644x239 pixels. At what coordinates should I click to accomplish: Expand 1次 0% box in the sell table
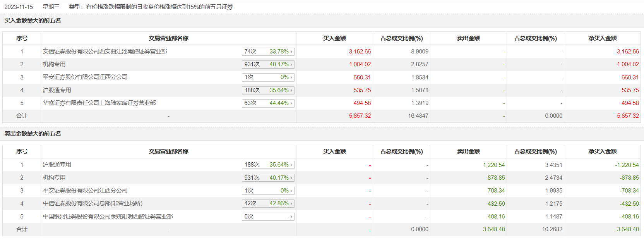268,191
